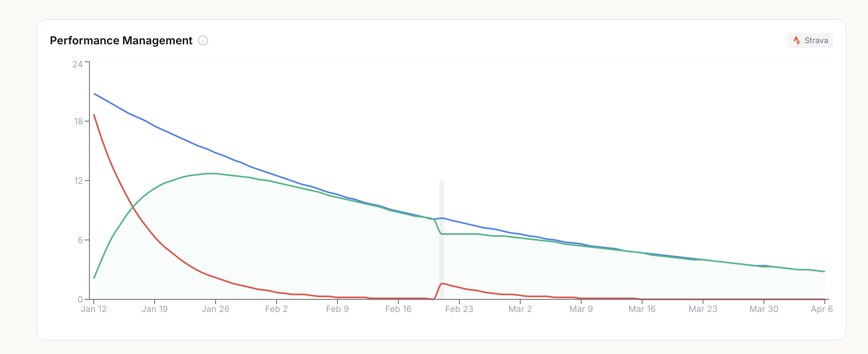This screenshot has width=868, height=354.
Task: Click the 18 value on the y-axis
Action: [x=78, y=122]
